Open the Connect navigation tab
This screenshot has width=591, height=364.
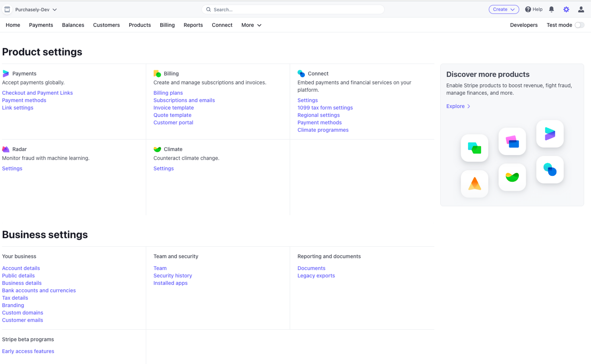pos(222,25)
